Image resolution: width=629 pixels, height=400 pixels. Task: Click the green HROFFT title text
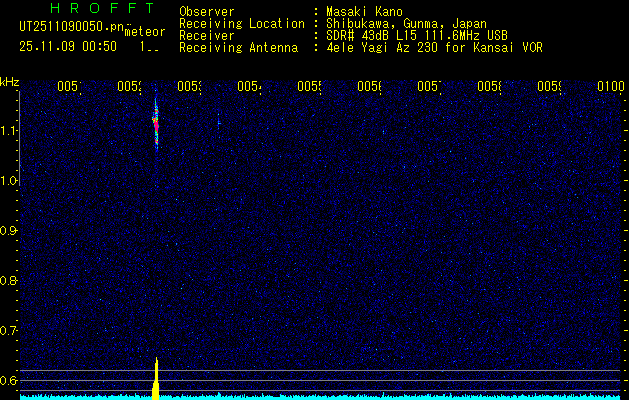click(x=103, y=8)
